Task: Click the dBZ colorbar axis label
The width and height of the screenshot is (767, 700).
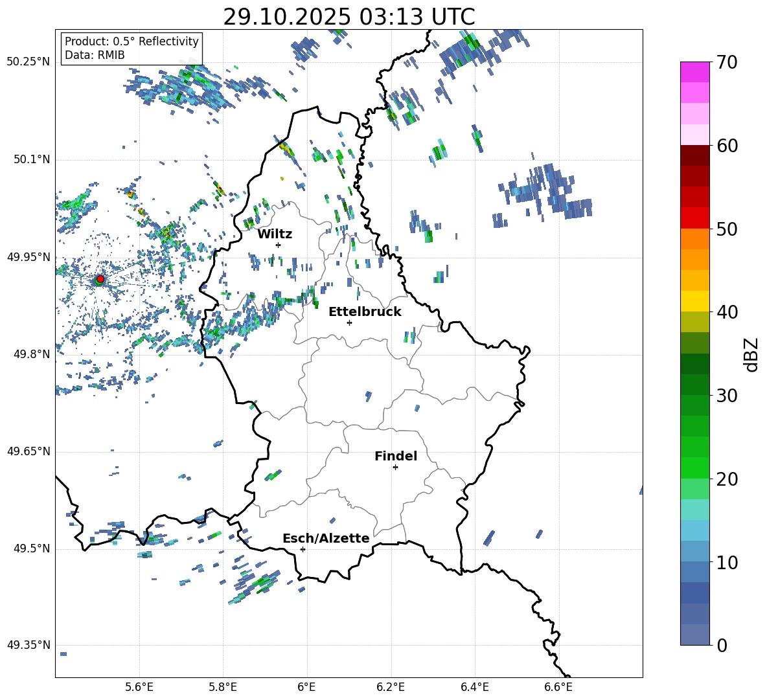Action: pos(751,354)
